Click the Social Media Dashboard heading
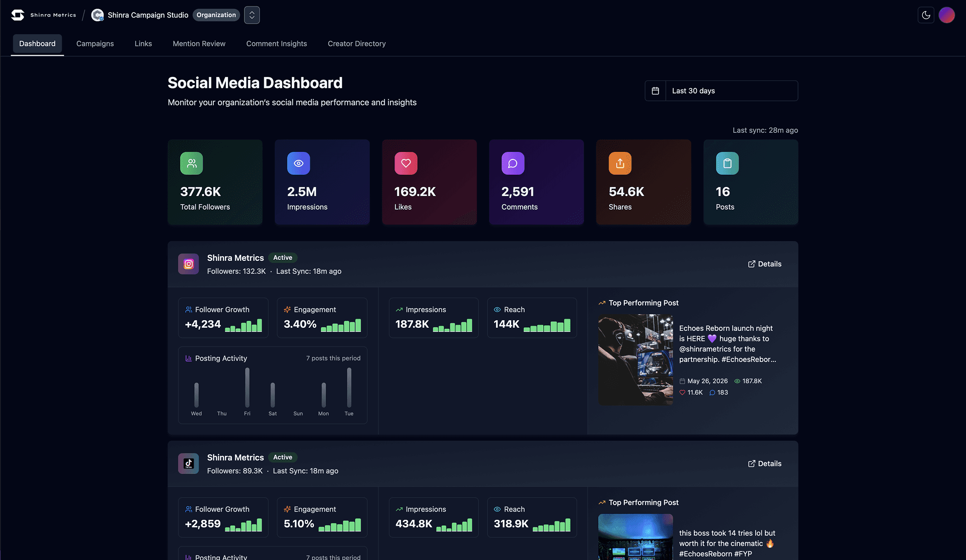This screenshot has width=966, height=560. 255,83
